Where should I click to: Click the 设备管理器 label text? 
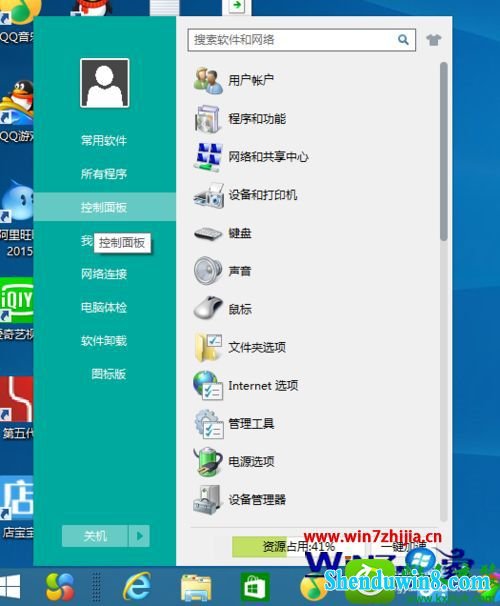[x=257, y=500]
